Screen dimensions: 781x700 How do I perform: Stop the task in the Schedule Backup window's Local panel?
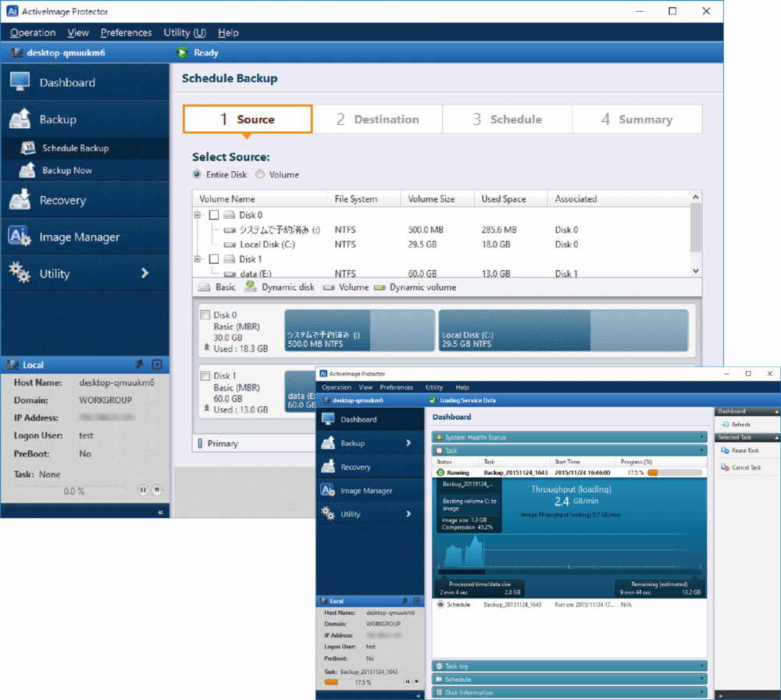pyautogui.click(x=157, y=491)
